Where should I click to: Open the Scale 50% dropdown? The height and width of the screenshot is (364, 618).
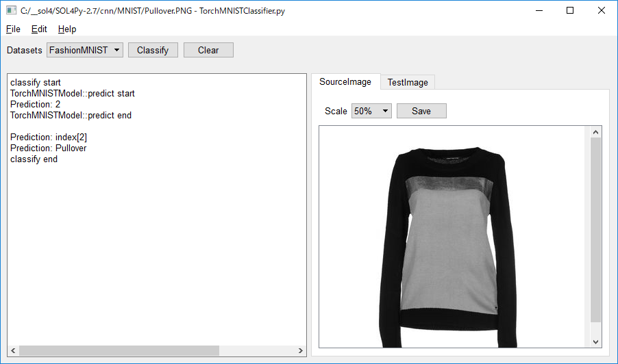click(x=371, y=111)
